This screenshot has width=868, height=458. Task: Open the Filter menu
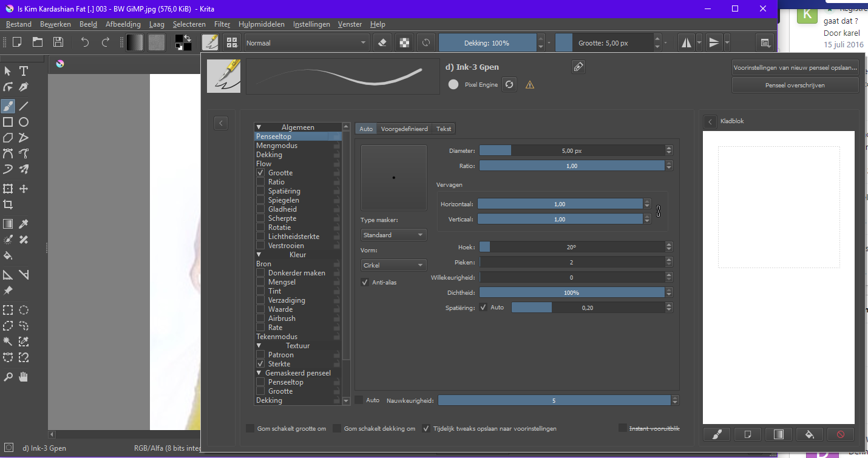point(222,24)
